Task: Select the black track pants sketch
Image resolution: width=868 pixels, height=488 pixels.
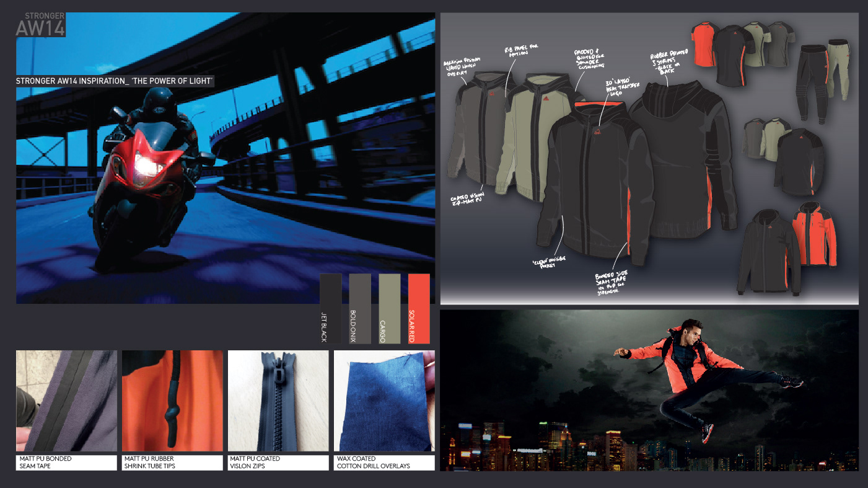Action: (812, 81)
